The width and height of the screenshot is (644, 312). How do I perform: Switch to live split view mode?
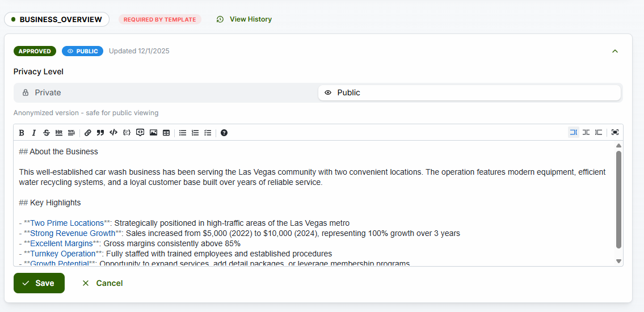(x=586, y=132)
